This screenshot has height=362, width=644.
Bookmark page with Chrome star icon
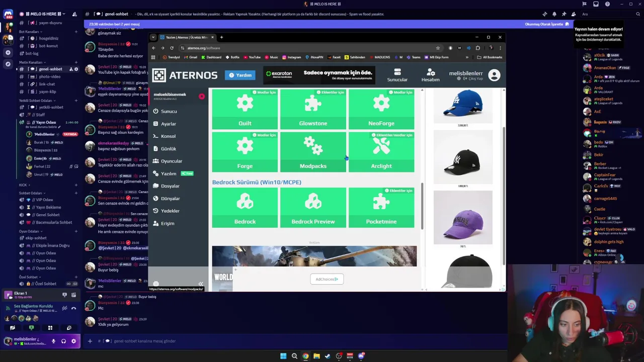tap(438, 48)
